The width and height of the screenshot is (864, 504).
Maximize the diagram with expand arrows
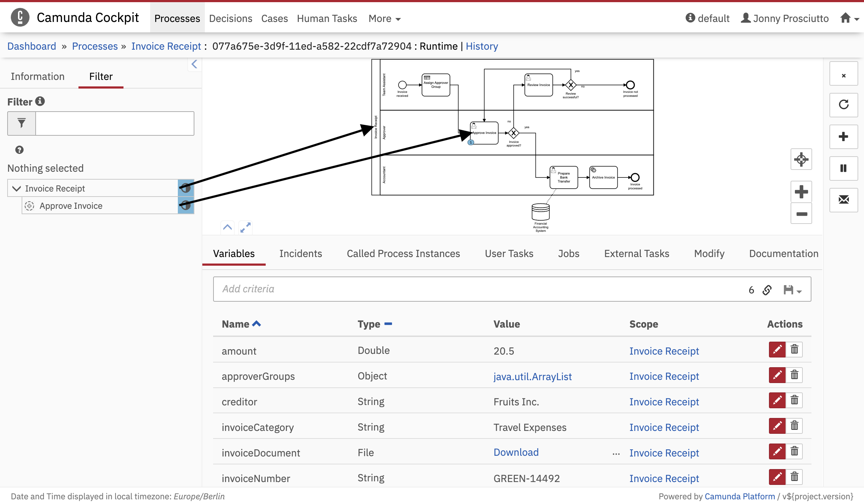point(246,227)
